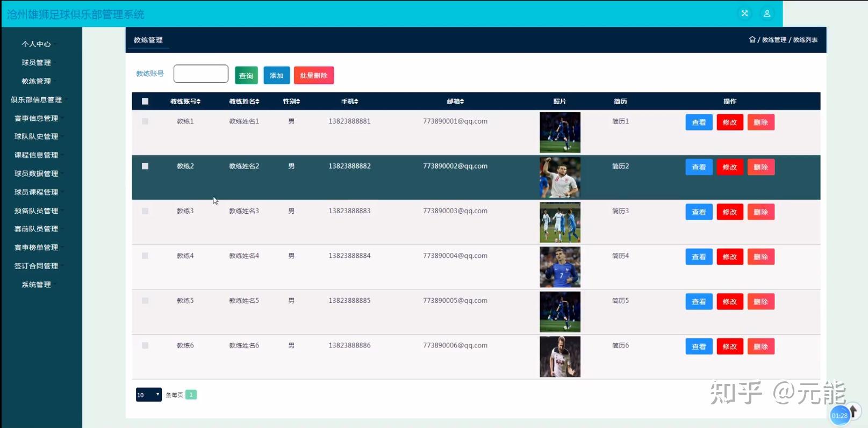Toggle the select-all header checkbox
Screen dimensions: 868x428
[x=145, y=101]
